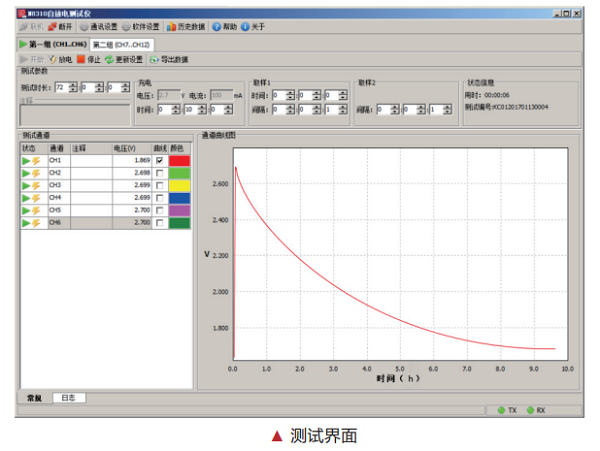
Task: Adjust the 取样1 first time spinner
Action: [291, 94]
